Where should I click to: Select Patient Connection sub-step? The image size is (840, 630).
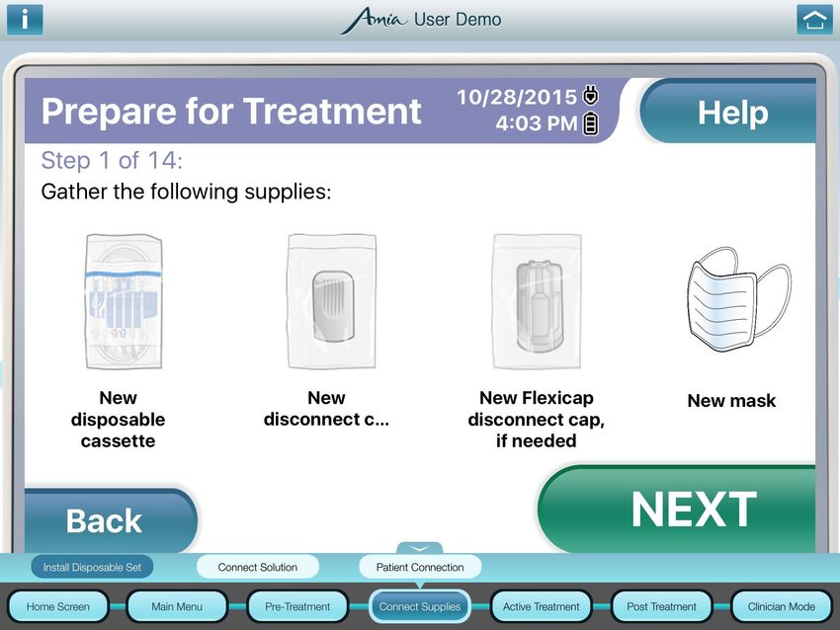(420, 568)
